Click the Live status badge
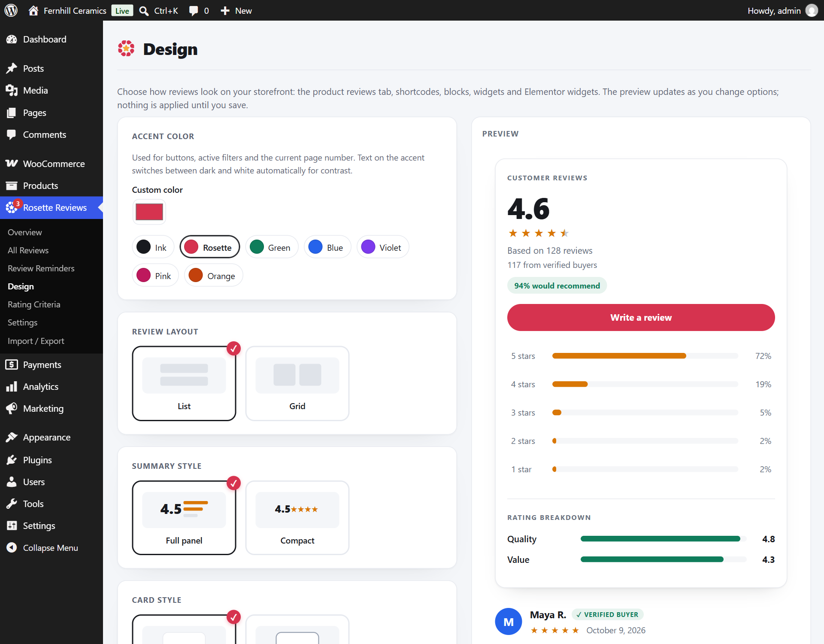 pos(122,11)
